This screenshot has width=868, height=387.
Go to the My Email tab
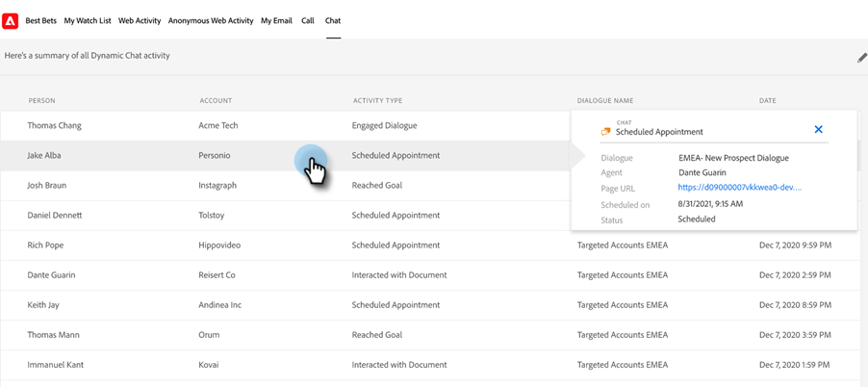tap(277, 21)
